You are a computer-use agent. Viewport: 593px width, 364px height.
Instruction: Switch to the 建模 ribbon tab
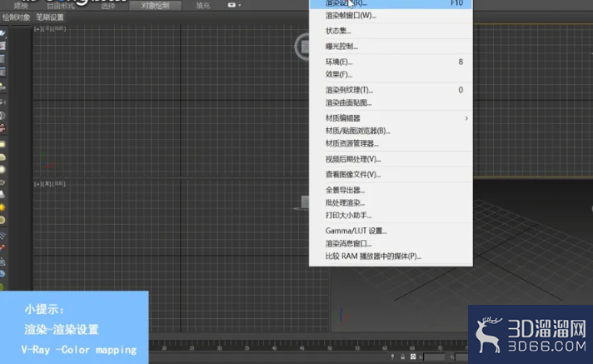[x=21, y=6]
